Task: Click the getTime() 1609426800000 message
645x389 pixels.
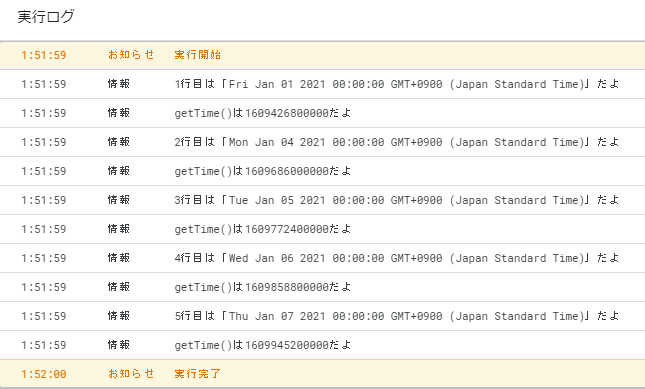Action: [262, 113]
